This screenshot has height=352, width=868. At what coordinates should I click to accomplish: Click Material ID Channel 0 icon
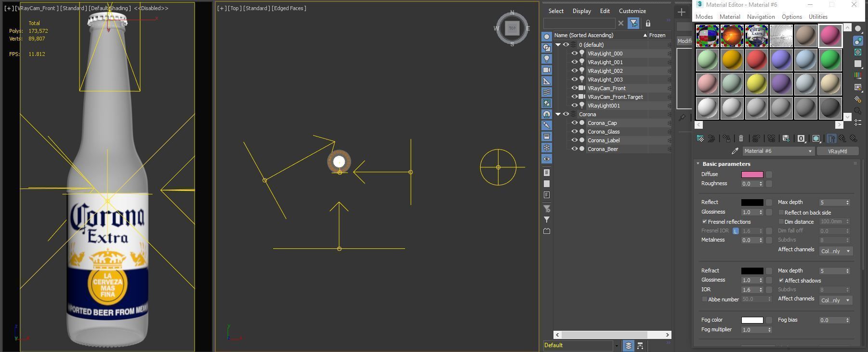click(x=801, y=138)
